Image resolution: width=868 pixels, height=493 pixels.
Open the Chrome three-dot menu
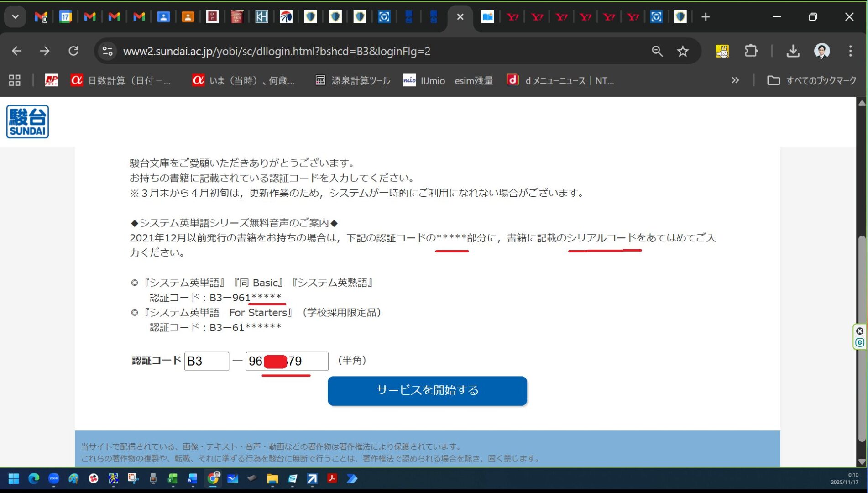(x=850, y=51)
